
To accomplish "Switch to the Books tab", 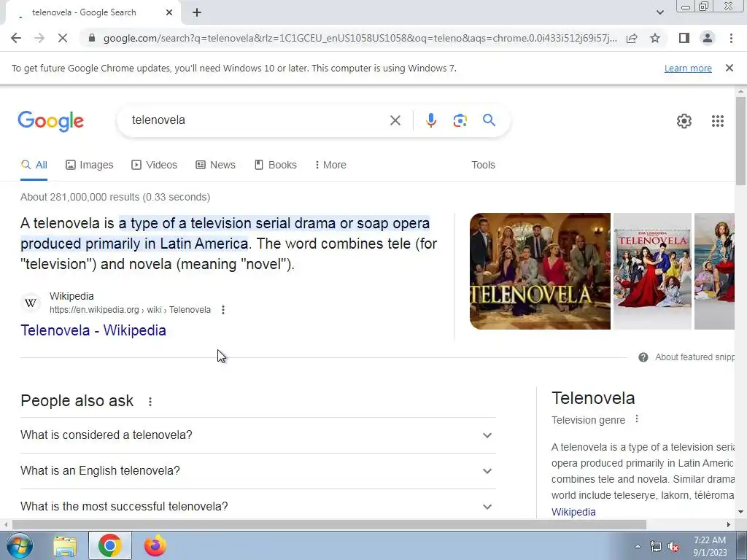I will (275, 165).
